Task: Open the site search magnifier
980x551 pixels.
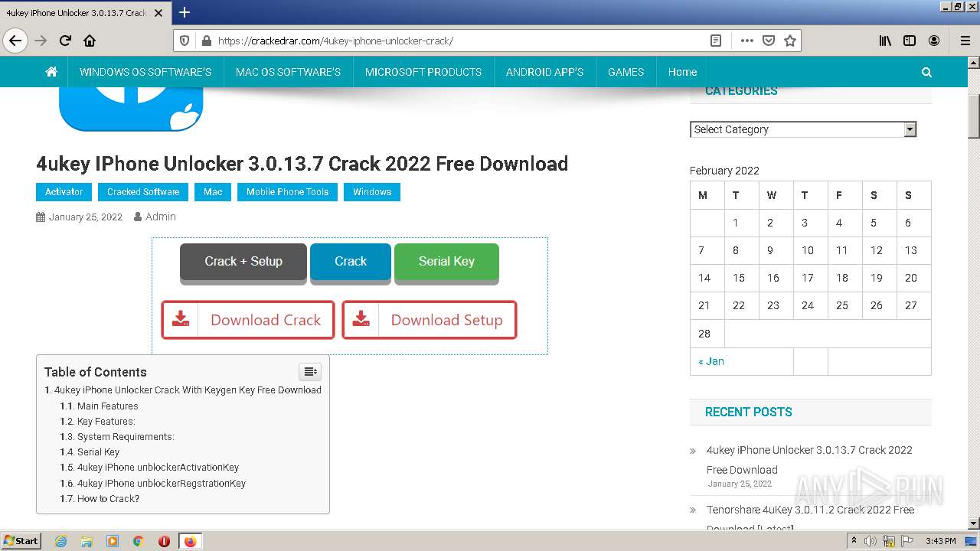Action: click(926, 72)
